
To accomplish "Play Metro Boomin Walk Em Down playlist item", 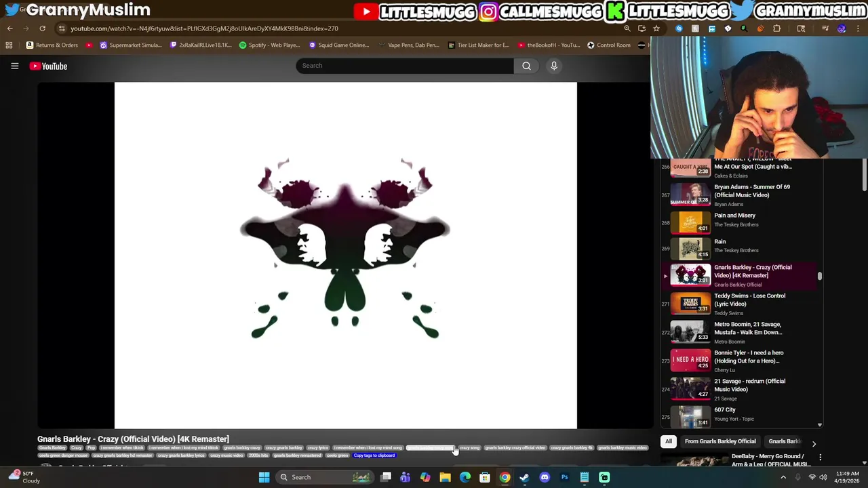I will pyautogui.click(x=739, y=332).
